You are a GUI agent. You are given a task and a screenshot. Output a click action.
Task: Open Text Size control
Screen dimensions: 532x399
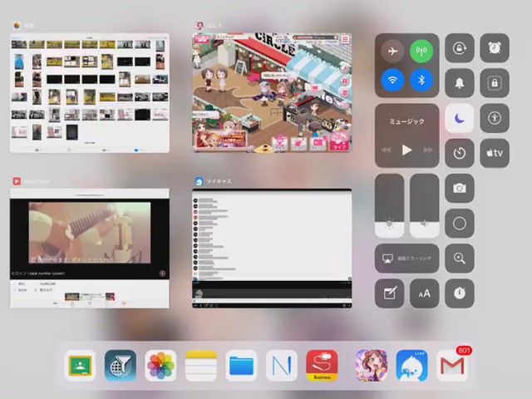pos(425,293)
